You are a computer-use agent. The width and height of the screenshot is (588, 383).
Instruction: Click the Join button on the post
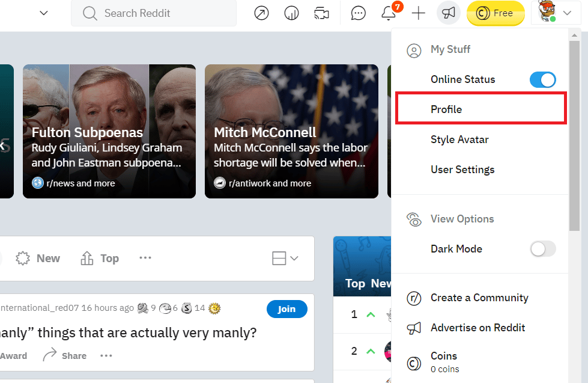tap(287, 309)
